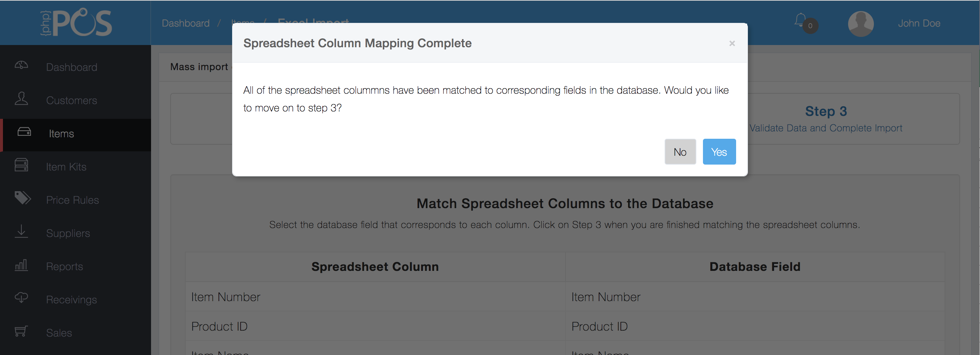Open the Customers menu item

tap(71, 100)
